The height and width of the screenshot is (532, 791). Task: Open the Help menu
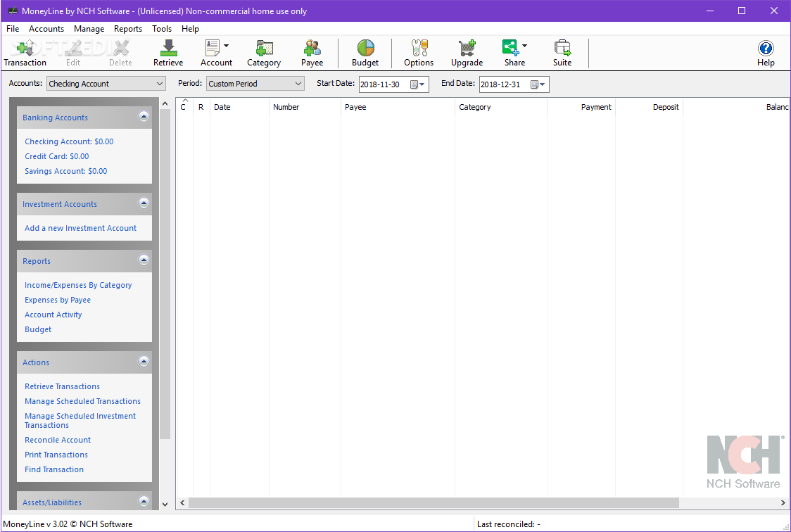click(x=190, y=29)
